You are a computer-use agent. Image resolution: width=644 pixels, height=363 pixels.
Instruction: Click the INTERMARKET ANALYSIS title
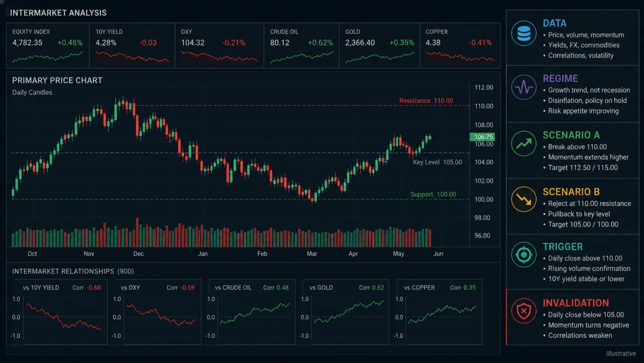pyautogui.click(x=58, y=13)
